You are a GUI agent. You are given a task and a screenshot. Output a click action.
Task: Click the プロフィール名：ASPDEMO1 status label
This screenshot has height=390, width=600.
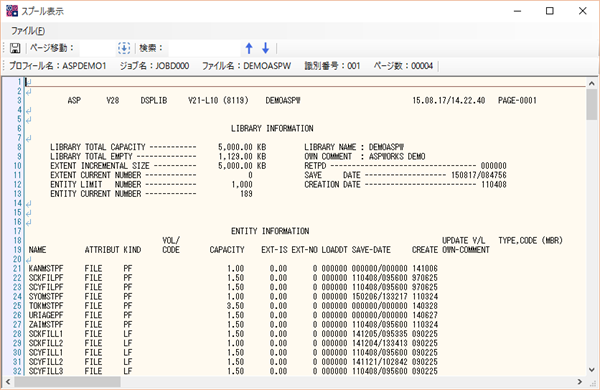pos(57,66)
